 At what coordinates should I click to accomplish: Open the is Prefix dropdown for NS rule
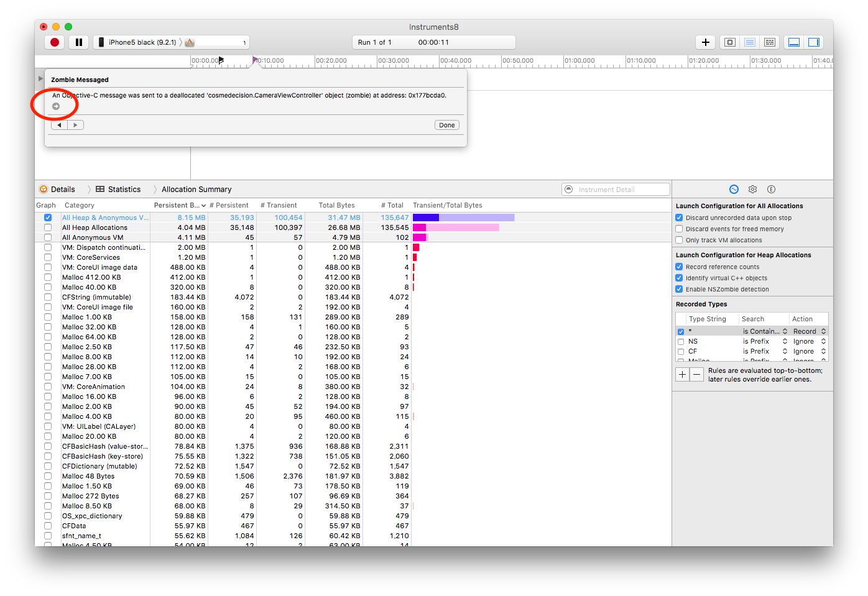point(765,341)
